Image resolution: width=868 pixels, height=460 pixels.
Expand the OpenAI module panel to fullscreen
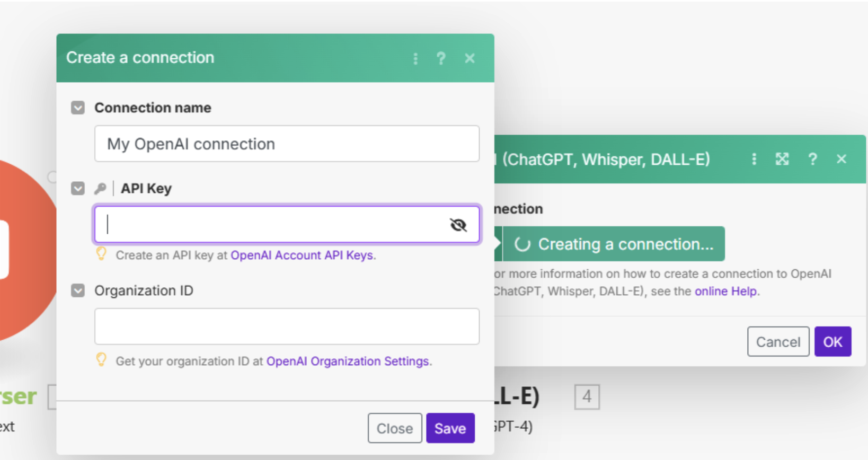(x=782, y=160)
